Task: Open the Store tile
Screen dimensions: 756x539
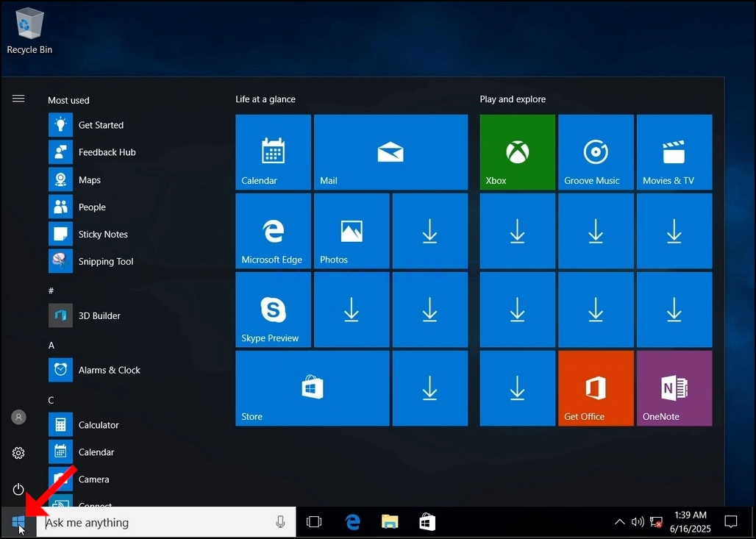Action: pyautogui.click(x=312, y=388)
